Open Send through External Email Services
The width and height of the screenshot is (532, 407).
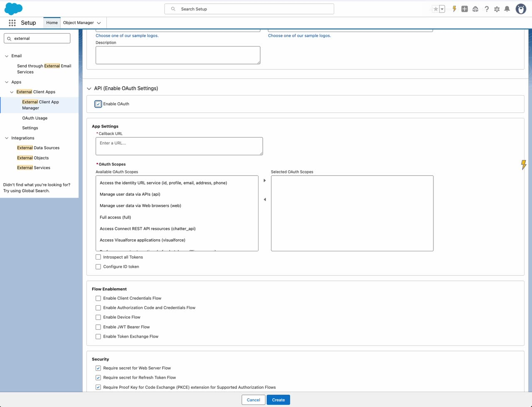[x=44, y=69]
